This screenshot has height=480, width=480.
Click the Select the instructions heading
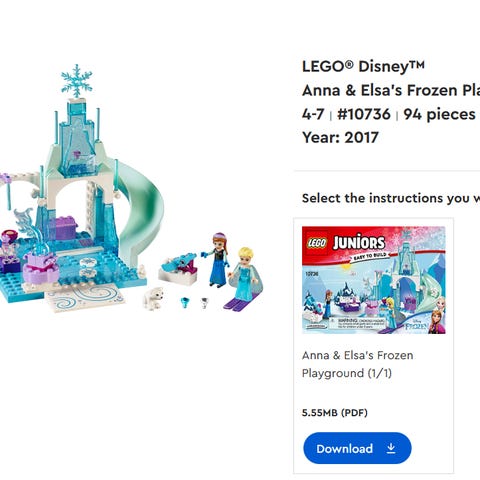[391, 198]
